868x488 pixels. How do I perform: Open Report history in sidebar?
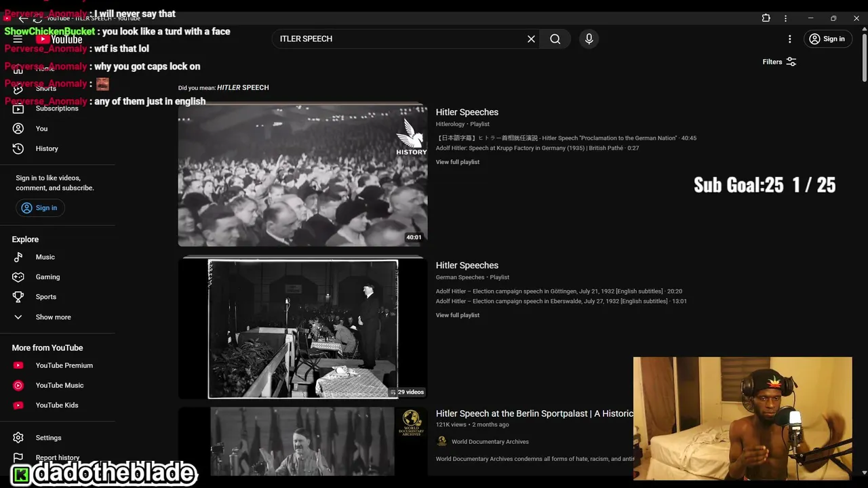coord(58,457)
